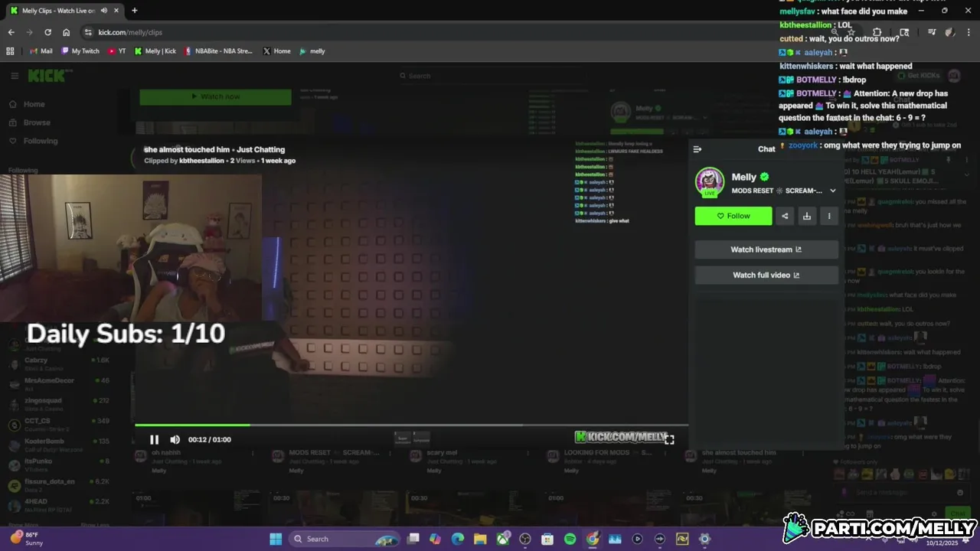This screenshot has width=980, height=551.
Task: Open KosterBomb channel in sidebar
Action: [60, 444]
